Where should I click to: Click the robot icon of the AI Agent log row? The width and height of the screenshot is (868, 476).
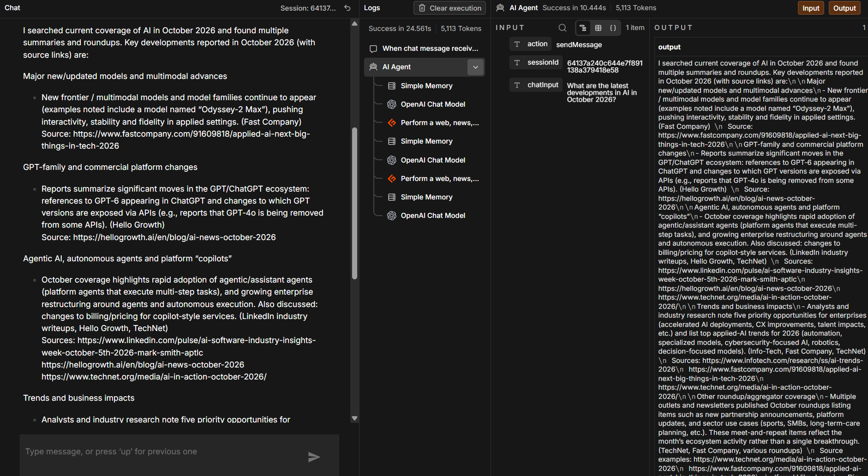(x=373, y=67)
